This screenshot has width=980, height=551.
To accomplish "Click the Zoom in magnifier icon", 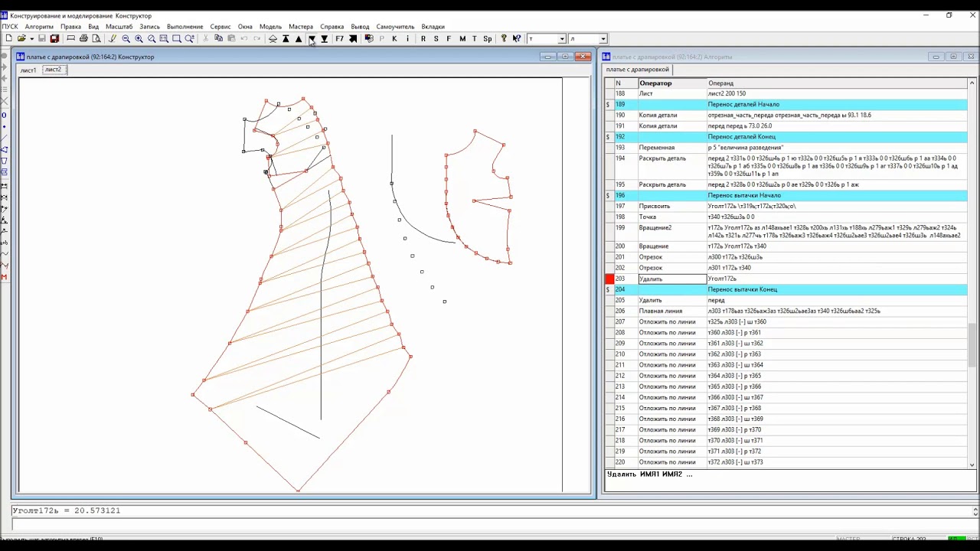I will [139, 38].
